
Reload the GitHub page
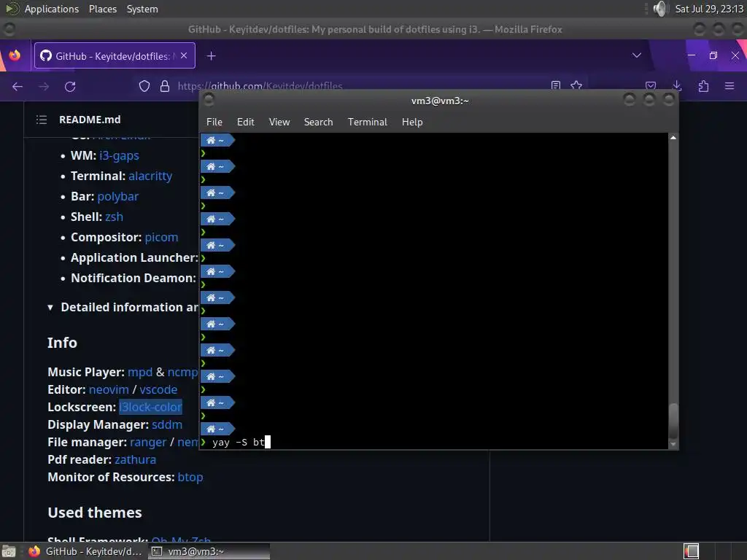pos(70,86)
